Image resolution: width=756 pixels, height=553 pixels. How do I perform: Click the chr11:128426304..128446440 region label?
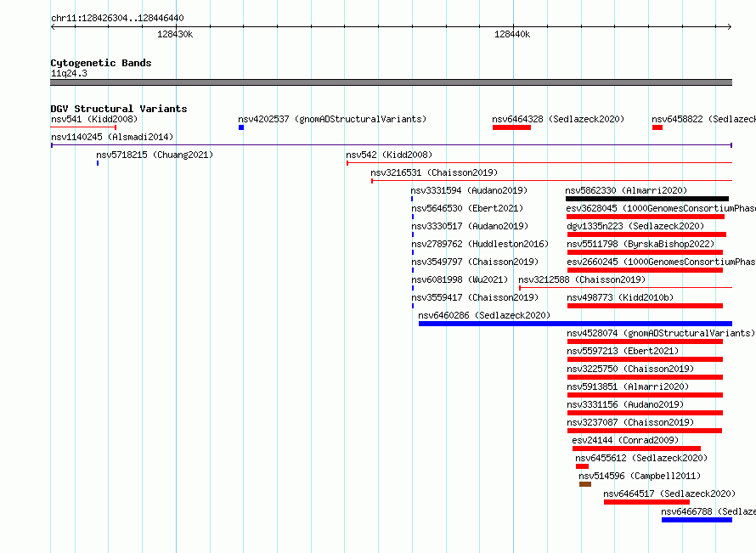click(x=117, y=19)
